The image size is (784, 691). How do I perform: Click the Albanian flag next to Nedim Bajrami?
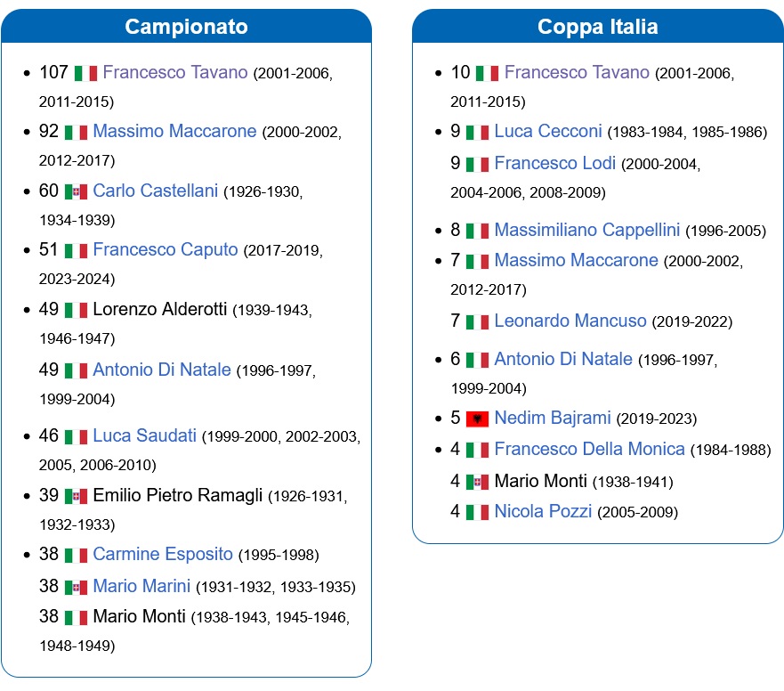477,419
